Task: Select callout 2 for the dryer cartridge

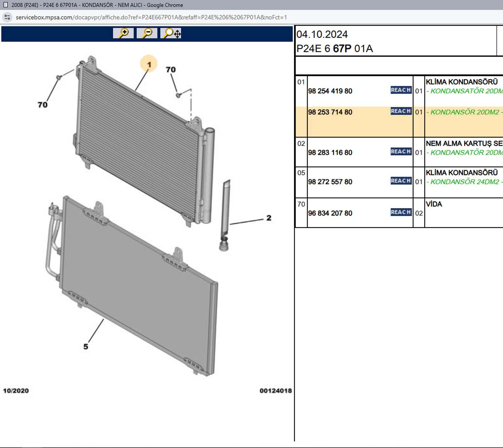Action: (269, 218)
